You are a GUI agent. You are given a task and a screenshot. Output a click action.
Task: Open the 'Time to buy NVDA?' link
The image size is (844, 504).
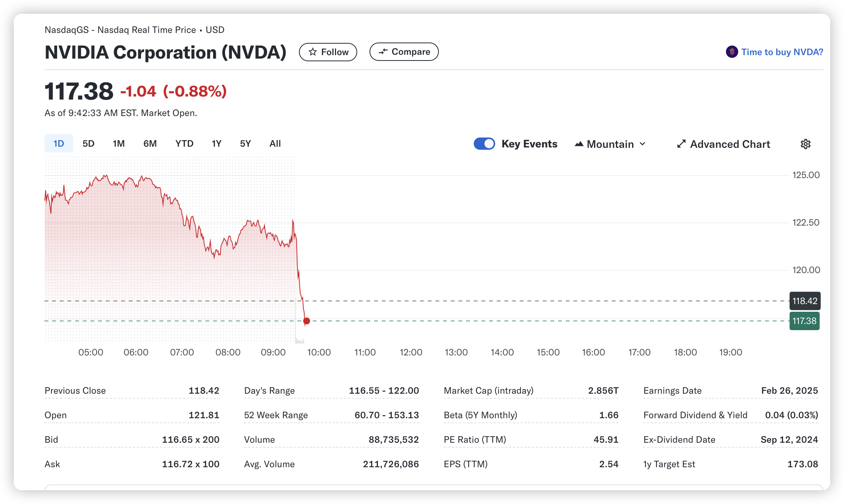coord(782,52)
